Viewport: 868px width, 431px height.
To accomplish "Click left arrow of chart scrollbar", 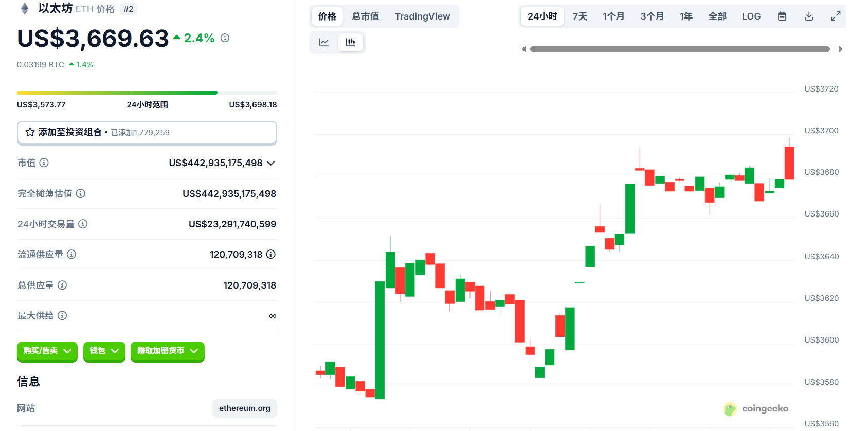I will coord(524,49).
